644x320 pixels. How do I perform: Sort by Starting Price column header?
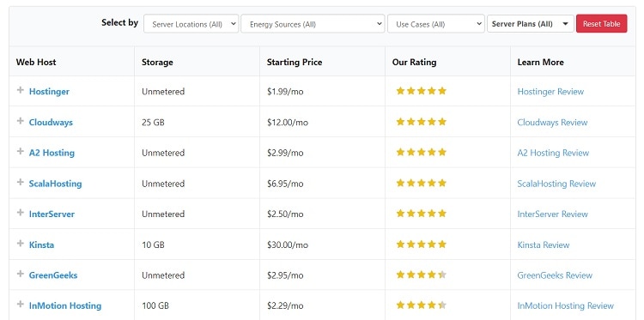pos(295,63)
